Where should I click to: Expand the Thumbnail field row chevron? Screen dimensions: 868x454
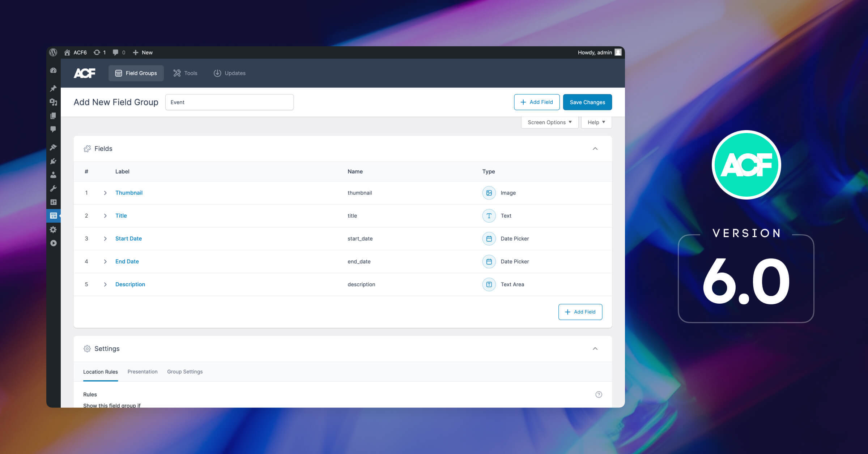coord(105,193)
